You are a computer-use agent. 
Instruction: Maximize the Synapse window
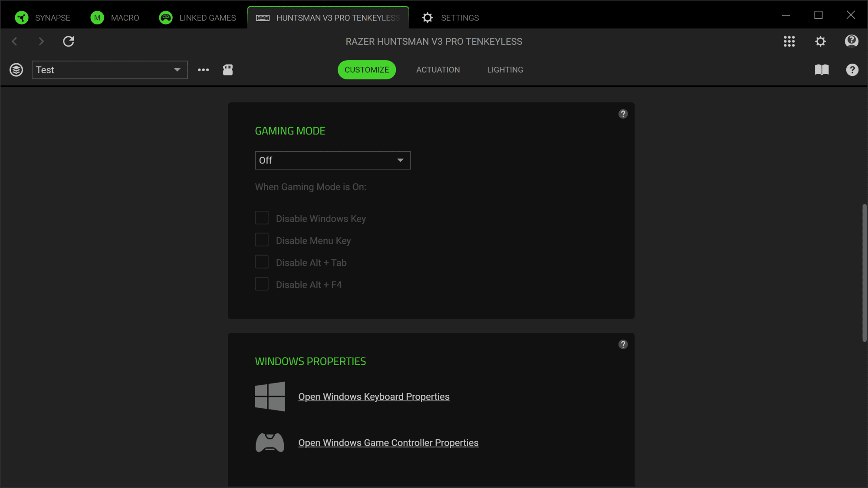pos(819,15)
